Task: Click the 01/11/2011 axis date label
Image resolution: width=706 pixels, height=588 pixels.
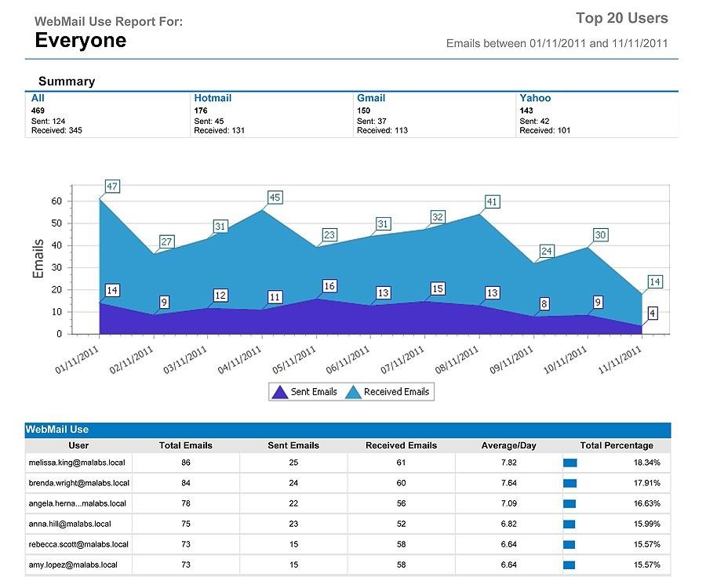Action: pyautogui.click(x=77, y=360)
